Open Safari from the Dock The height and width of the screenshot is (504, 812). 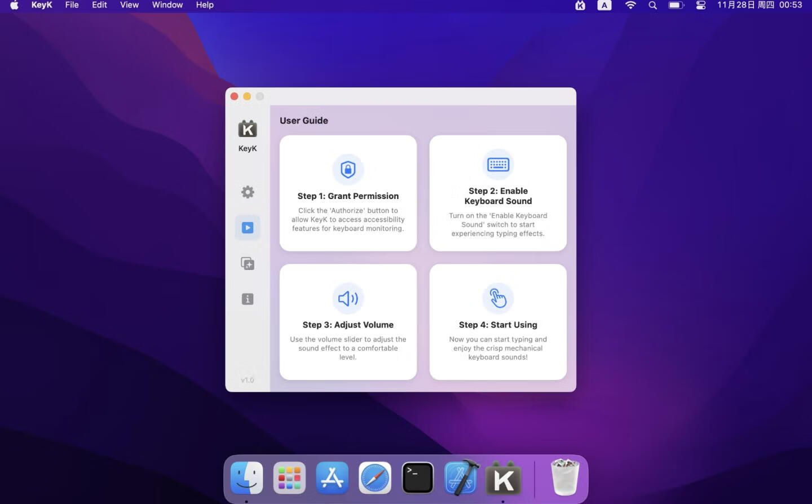(375, 478)
